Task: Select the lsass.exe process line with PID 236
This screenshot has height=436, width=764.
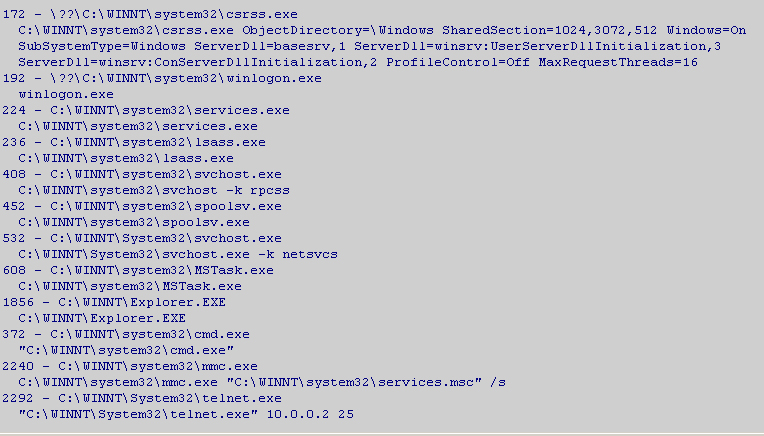Action: pyautogui.click(x=134, y=143)
